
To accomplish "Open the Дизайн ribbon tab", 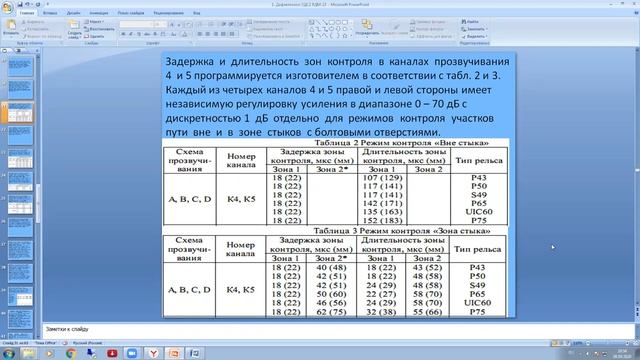I will 73,13.
